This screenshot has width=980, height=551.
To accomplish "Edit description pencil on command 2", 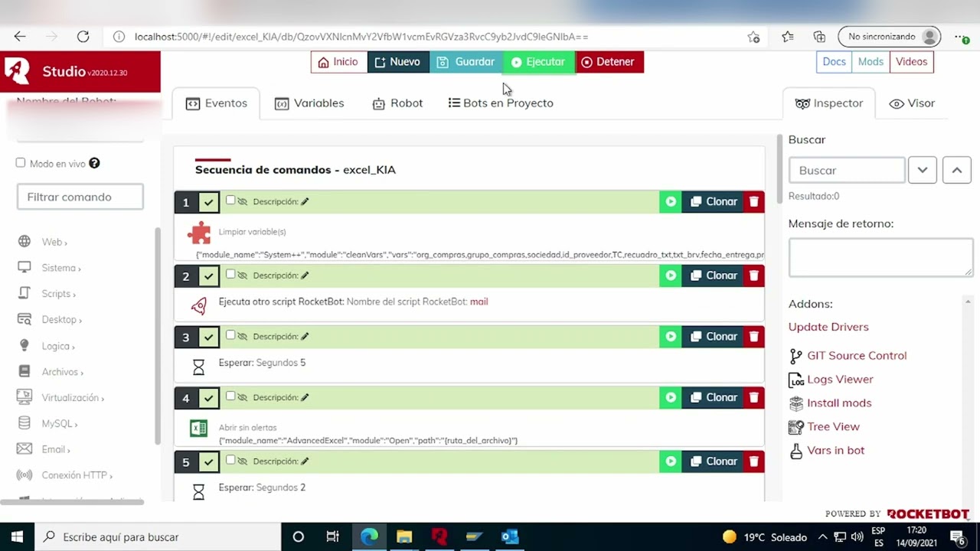I will point(305,275).
